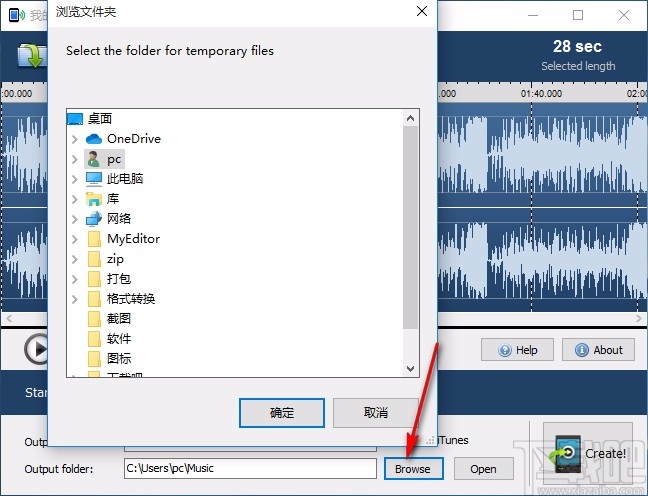This screenshot has height=496, width=648.
Task: Select the MyEditor label
Action: click(133, 239)
